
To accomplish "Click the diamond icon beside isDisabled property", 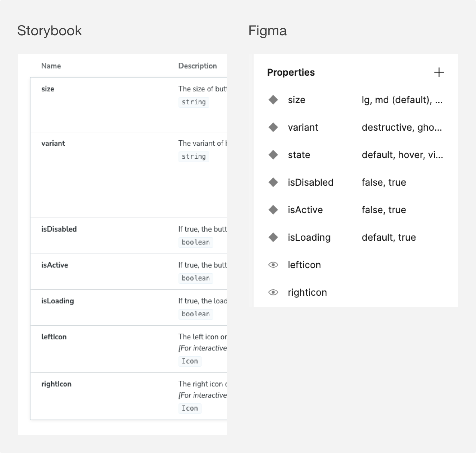I will pos(273,182).
